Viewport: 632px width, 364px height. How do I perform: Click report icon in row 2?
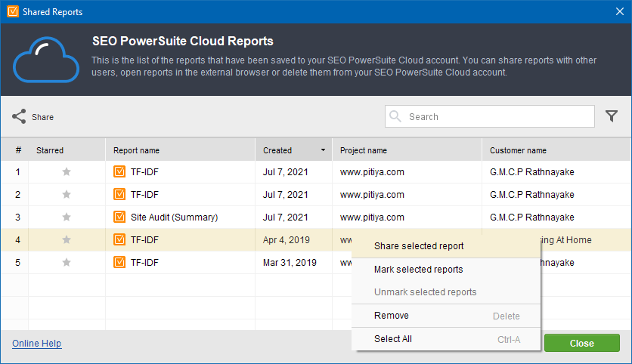[119, 194]
